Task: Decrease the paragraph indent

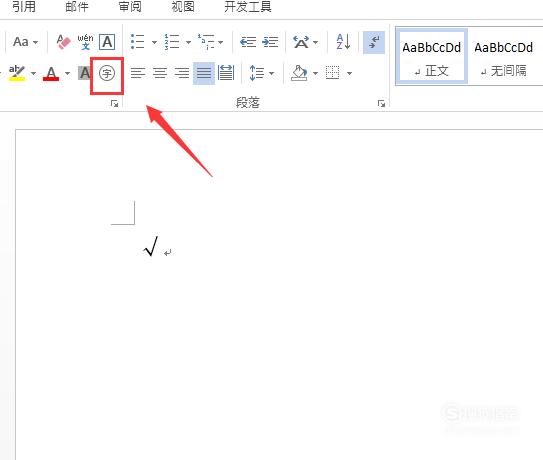Action: 248,42
